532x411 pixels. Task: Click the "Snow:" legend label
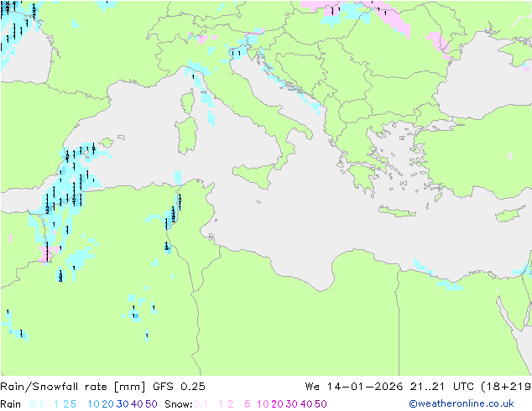click(179, 404)
